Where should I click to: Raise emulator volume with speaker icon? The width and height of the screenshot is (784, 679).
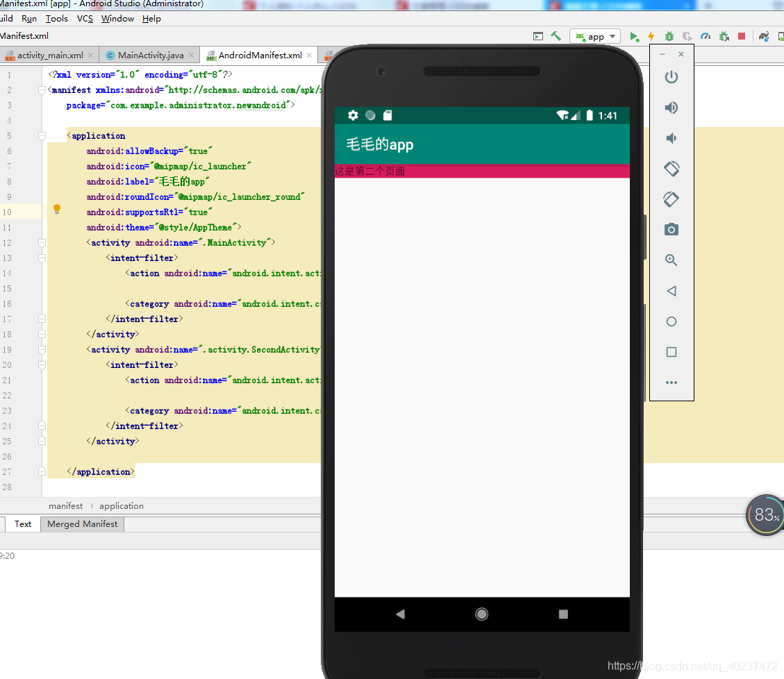click(671, 108)
